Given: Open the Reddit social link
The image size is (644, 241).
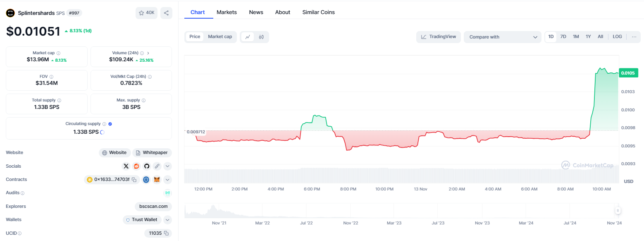Looking at the screenshot, I should click(x=136, y=166).
